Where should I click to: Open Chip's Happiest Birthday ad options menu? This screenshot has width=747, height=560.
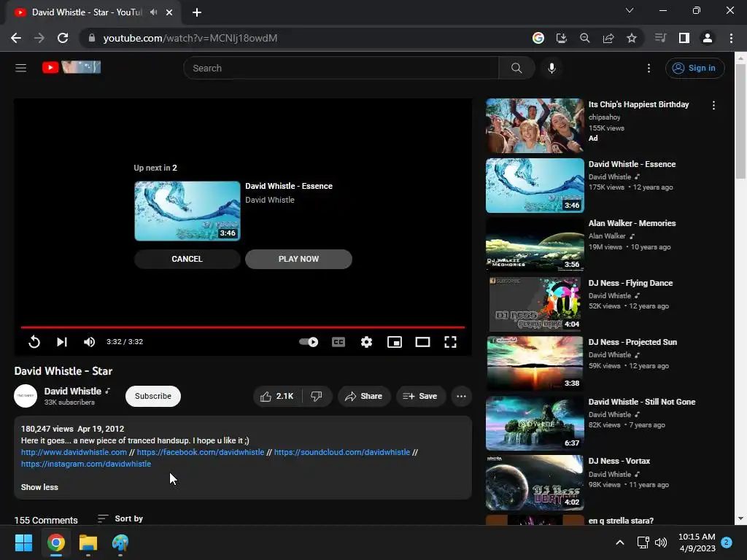713,105
